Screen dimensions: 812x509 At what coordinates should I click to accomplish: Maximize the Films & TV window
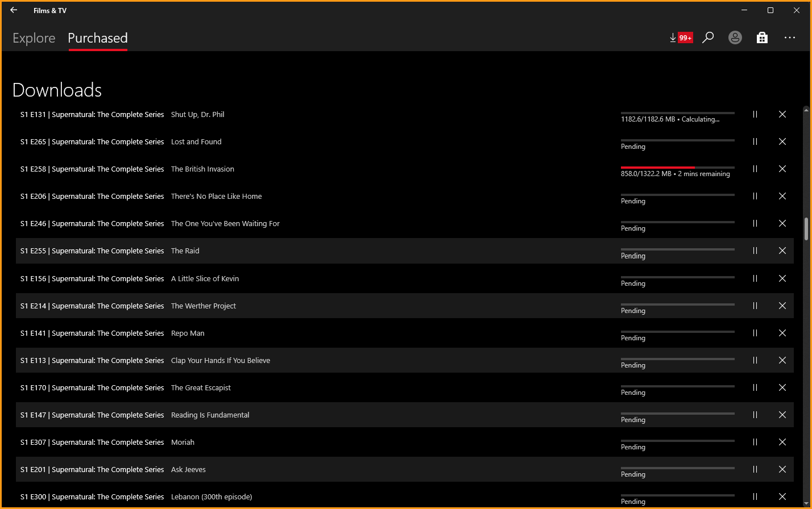coord(770,10)
